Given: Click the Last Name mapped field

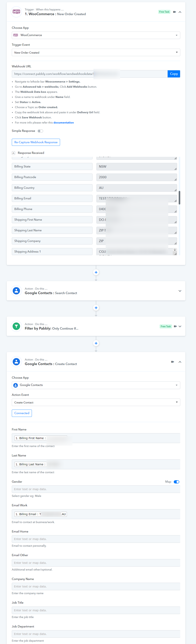Looking at the screenshot, I should [96, 465].
